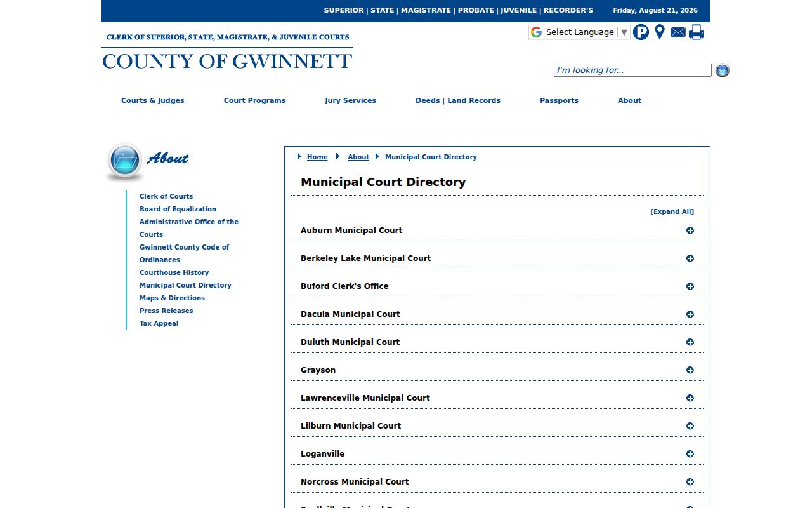Expand Auburn Municipal Court with plus icon
812x508 pixels.
[690, 231]
